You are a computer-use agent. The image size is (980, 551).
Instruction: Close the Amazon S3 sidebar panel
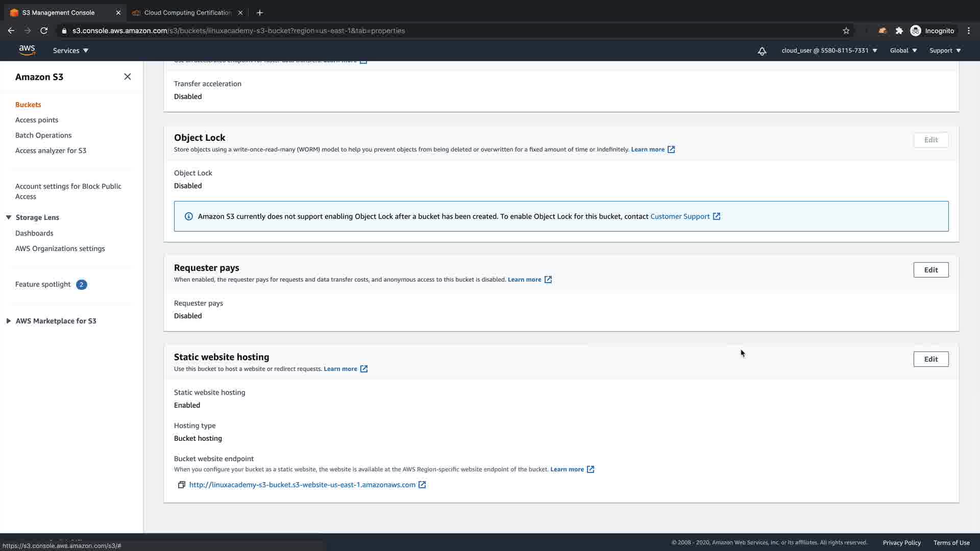pos(128,77)
